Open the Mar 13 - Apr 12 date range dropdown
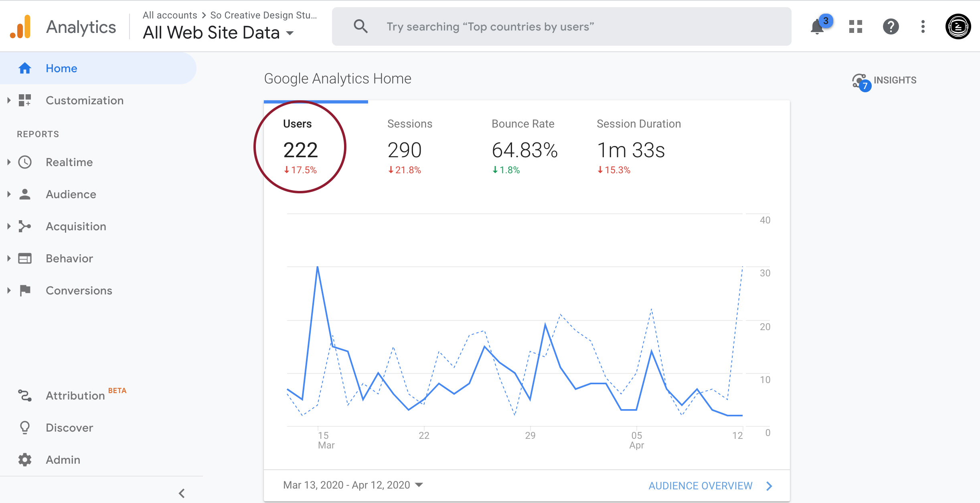Viewport: 980px width, 503px height. 353,485
